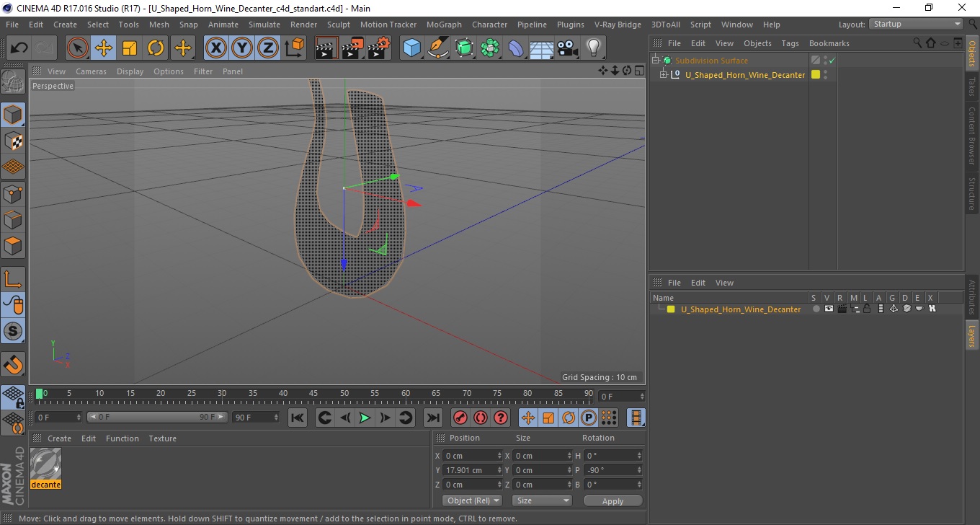The image size is (980, 525).
Task: Toggle X axis lock
Action: pyautogui.click(x=216, y=48)
